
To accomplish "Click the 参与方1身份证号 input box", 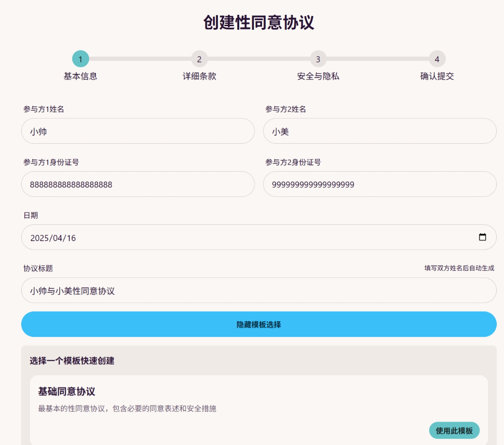I will (x=138, y=184).
